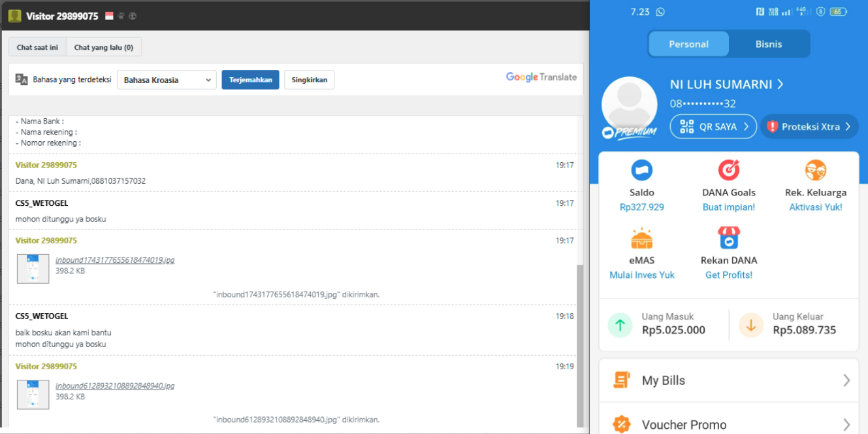Open the inbound1743177655618474019.jpg file link
This screenshot has width=868, height=434.
115,260
